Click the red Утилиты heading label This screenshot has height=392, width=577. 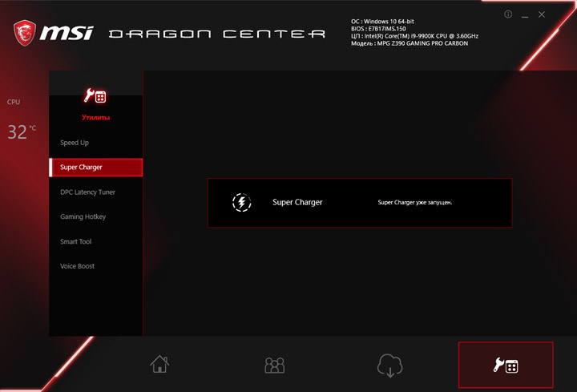click(95, 117)
